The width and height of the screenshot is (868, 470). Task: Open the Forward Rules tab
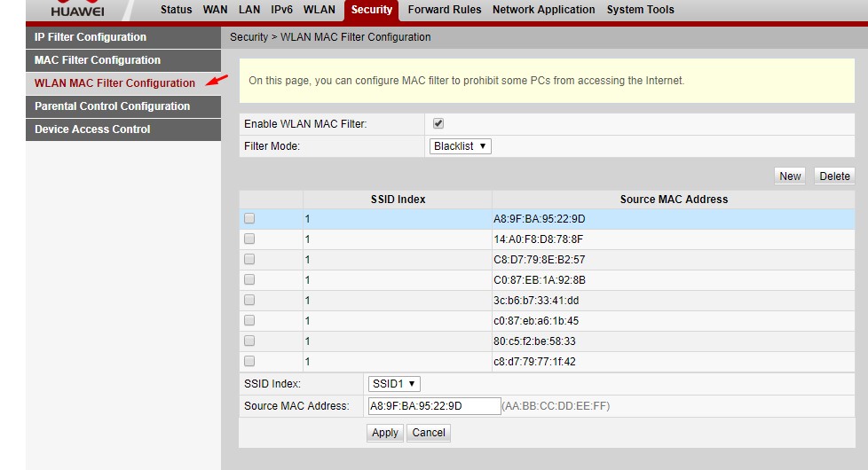[445, 10]
